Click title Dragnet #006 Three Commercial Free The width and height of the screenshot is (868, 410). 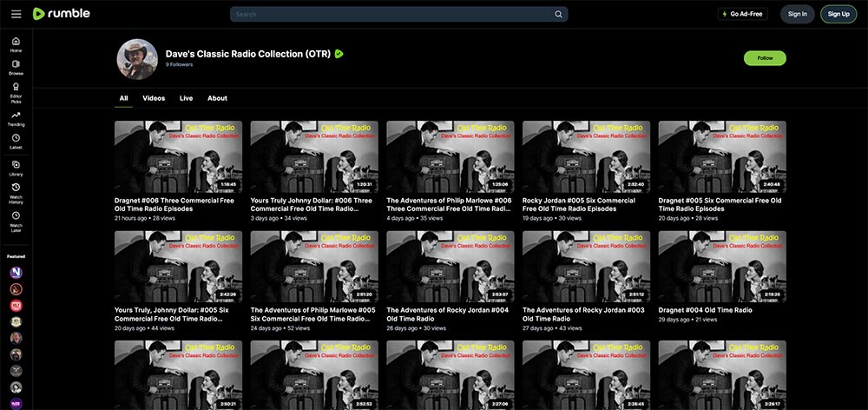[174, 204]
